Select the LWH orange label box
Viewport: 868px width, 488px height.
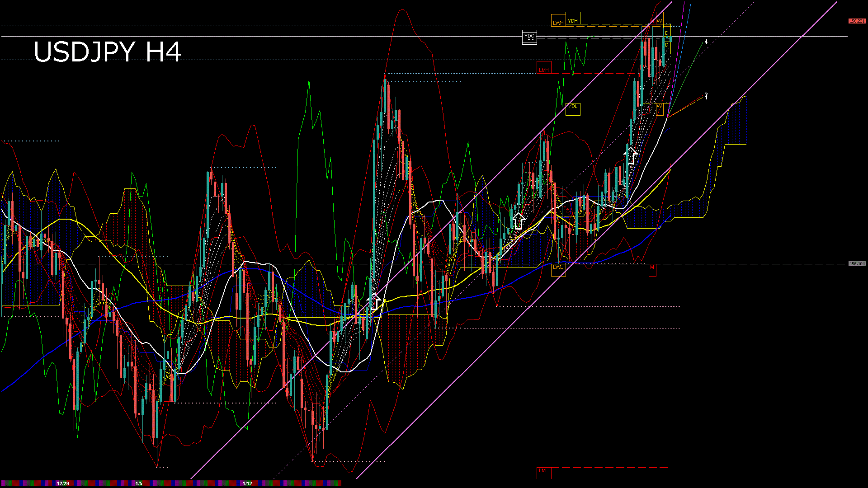tap(558, 23)
